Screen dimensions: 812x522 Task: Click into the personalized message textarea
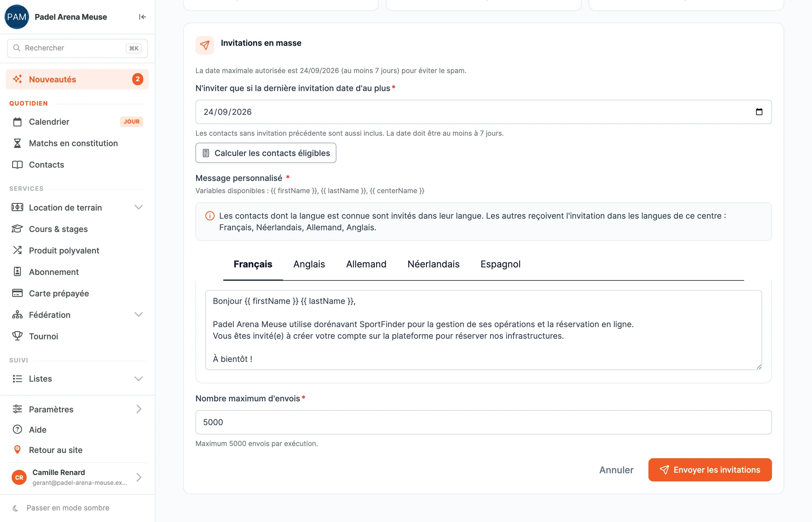click(484, 330)
